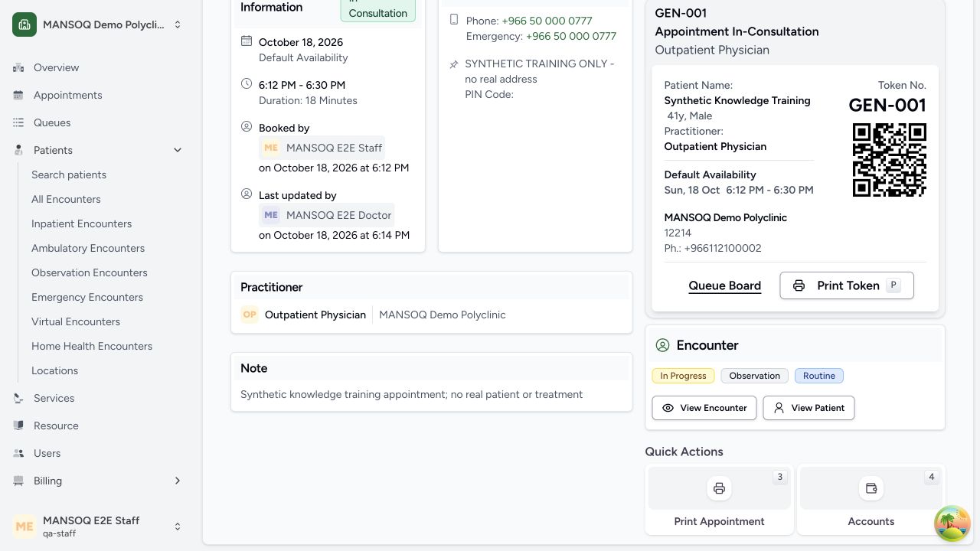Screen dimensions: 980x551
Task: Click the wallet icon above Accounts
Action: pos(871,488)
